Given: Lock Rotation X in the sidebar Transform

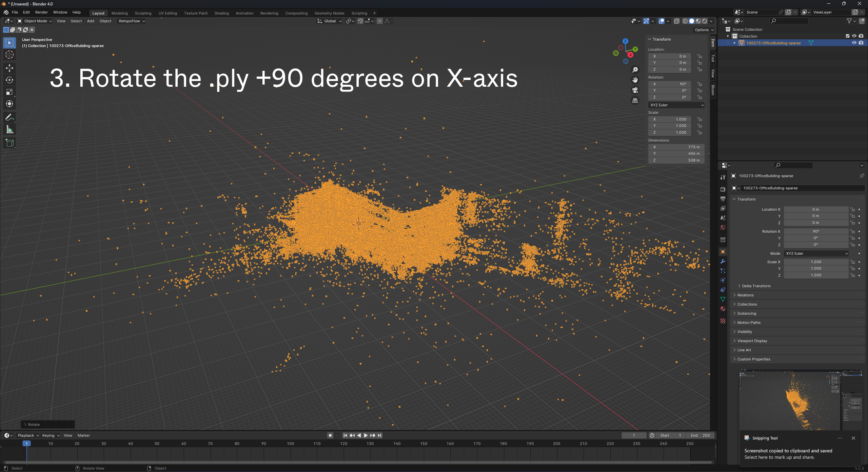Looking at the screenshot, I should [699, 84].
